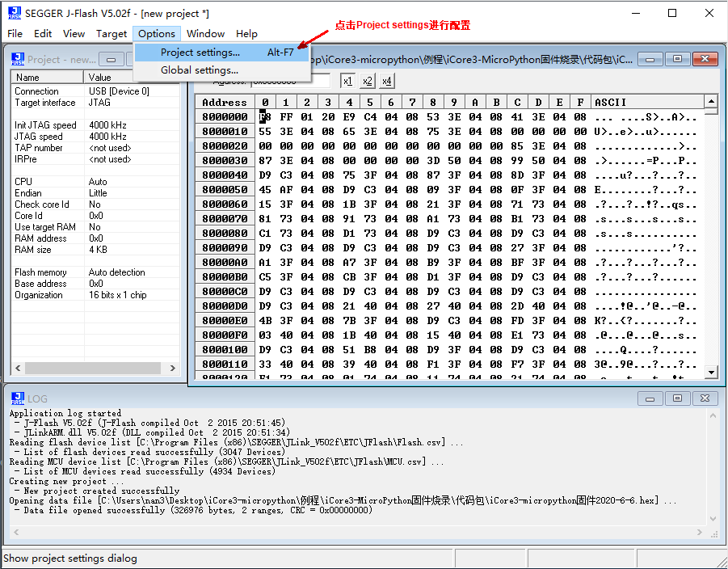This screenshot has height=569, width=728.
Task: Minimize the Project sub-window
Action: click(x=114, y=59)
